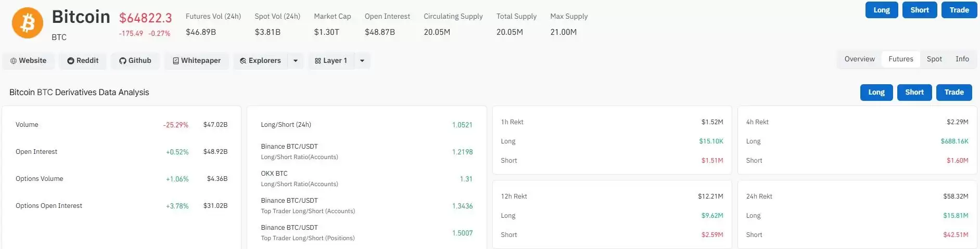Screen dimensions: 980x249
Task: Open the Whitepaper document button
Action: (197, 61)
